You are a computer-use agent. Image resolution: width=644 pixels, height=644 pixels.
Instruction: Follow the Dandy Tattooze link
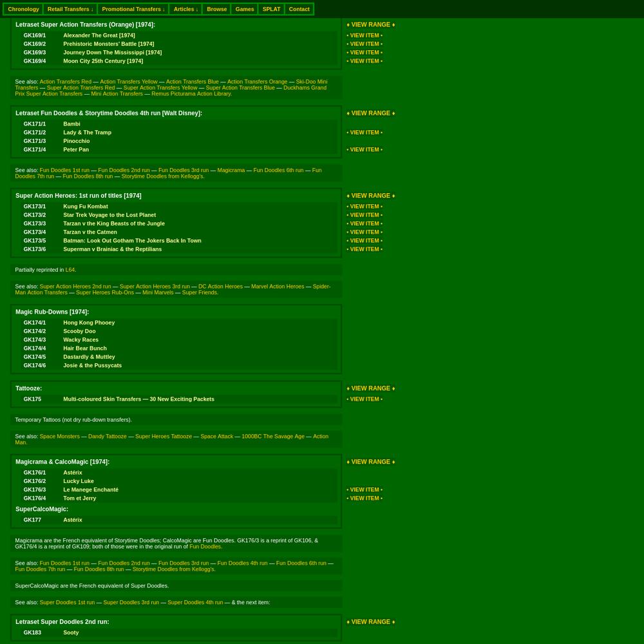click(x=107, y=437)
